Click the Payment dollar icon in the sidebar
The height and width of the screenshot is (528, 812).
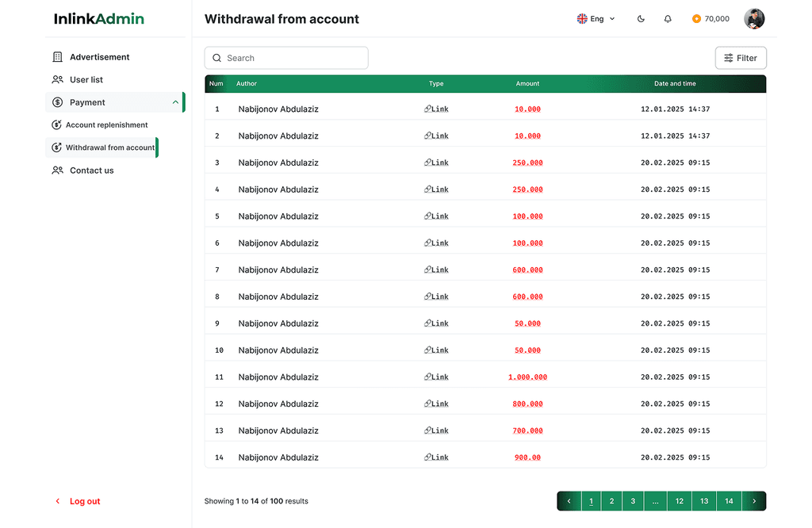click(x=57, y=102)
